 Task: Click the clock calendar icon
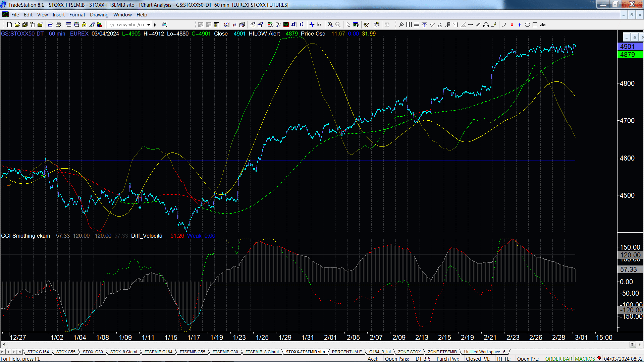[271, 25]
